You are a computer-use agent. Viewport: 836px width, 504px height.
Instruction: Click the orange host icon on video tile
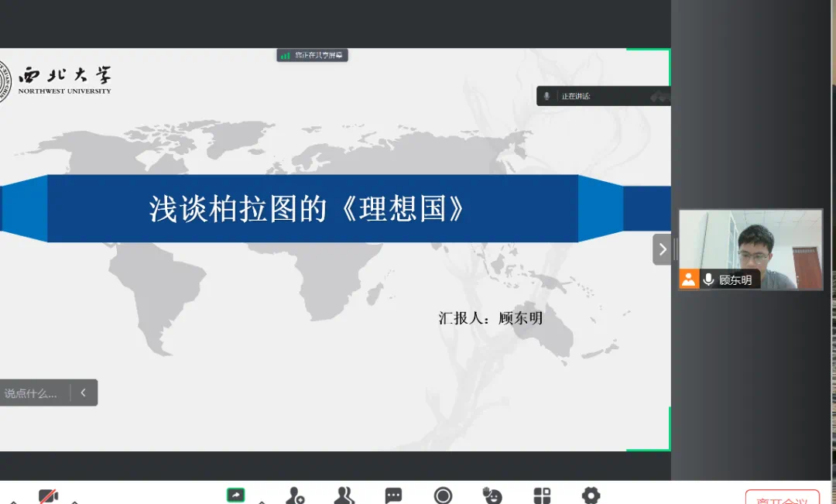(689, 279)
